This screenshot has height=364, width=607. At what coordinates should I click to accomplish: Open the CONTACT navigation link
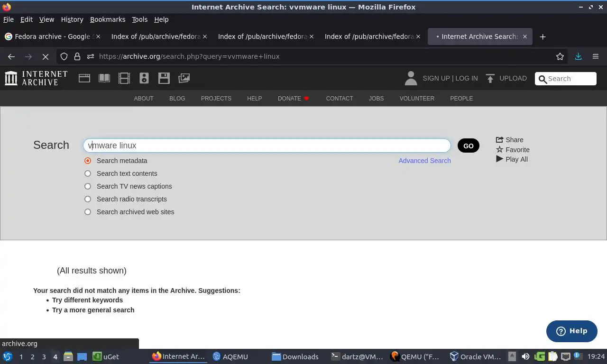click(340, 99)
